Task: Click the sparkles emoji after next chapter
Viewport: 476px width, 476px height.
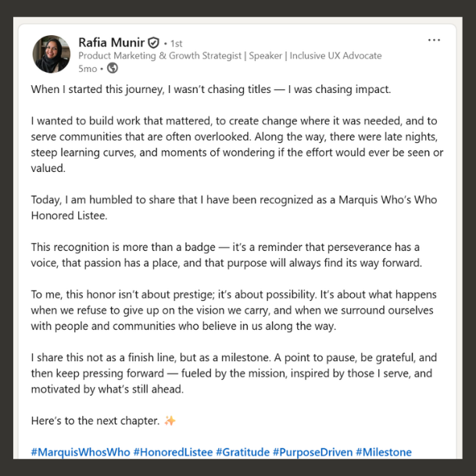Action: (170, 421)
